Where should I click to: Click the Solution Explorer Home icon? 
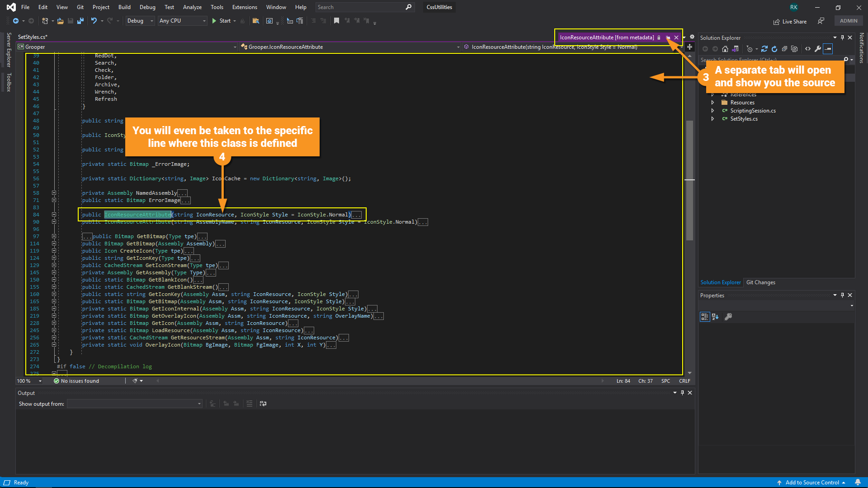[x=725, y=49]
